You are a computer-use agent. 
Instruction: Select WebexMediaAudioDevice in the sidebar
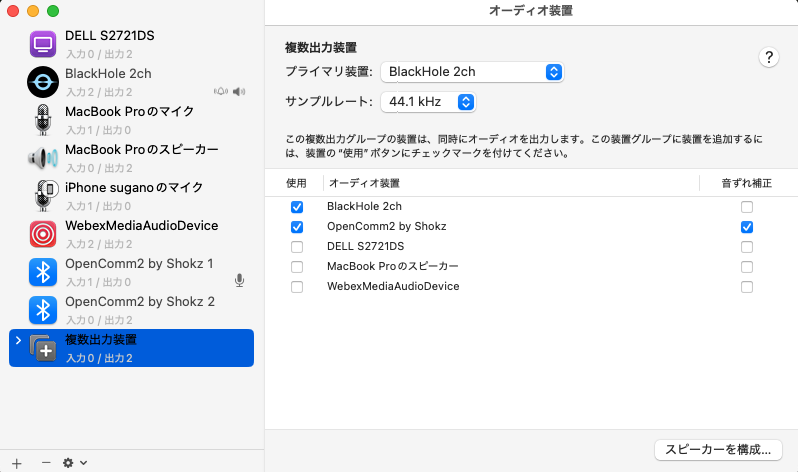pos(131,234)
